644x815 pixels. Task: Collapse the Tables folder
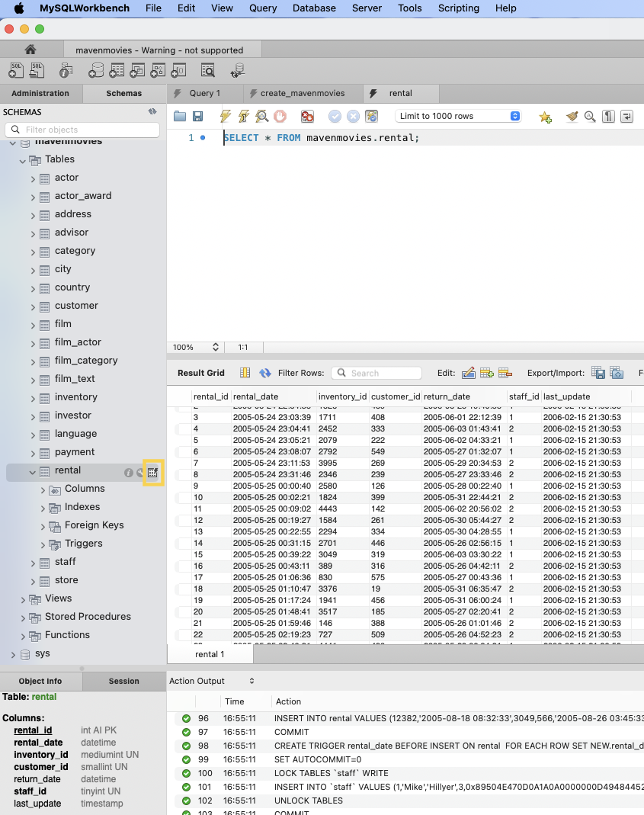(x=22, y=161)
